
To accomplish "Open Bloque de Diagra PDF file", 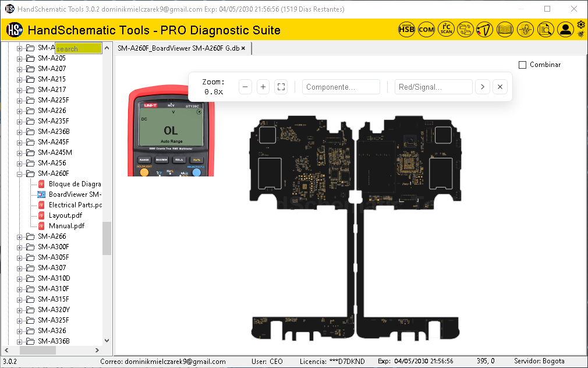I will tap(75, 184).
